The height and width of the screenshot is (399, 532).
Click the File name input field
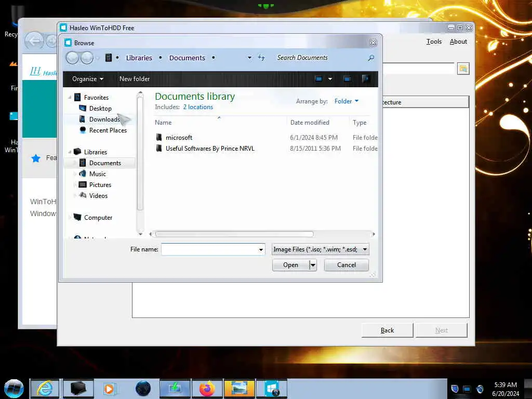click(x=209, y=249)
